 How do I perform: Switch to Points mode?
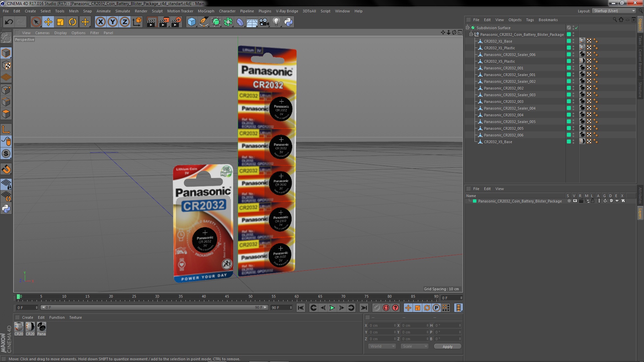point(6,90)
